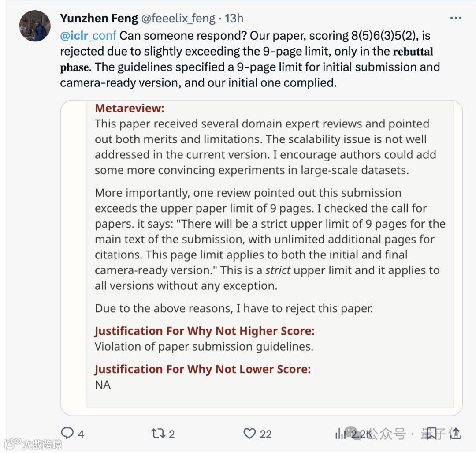476x453 pixels.
Task: Click the bold "rebuttal phase" tweet text
Action: (413, 52)
